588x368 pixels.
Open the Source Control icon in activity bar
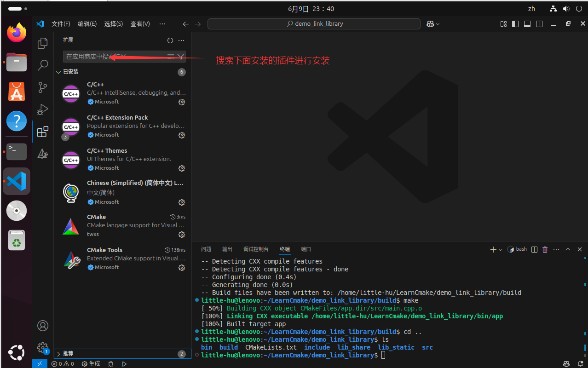[x=42, y=87]
